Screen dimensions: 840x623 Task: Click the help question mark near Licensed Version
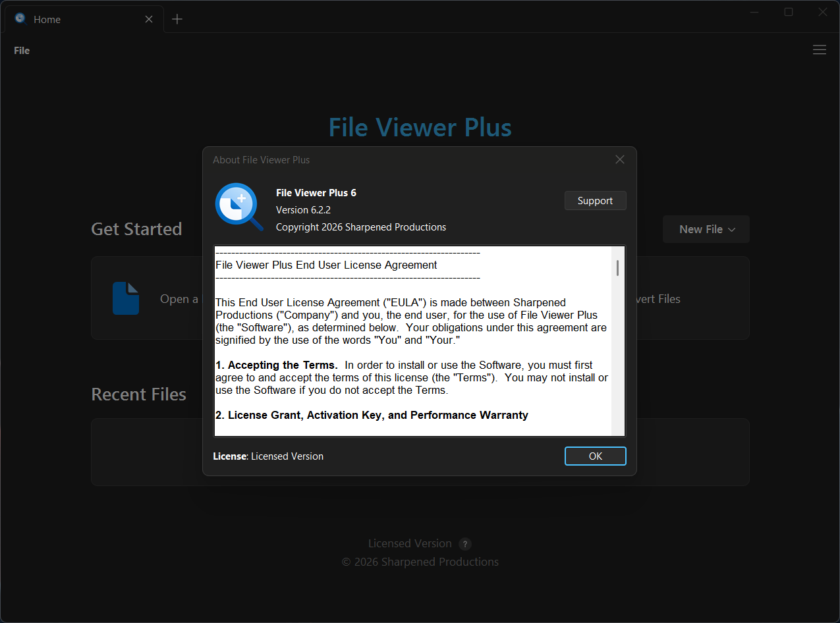tap(465, 544)
